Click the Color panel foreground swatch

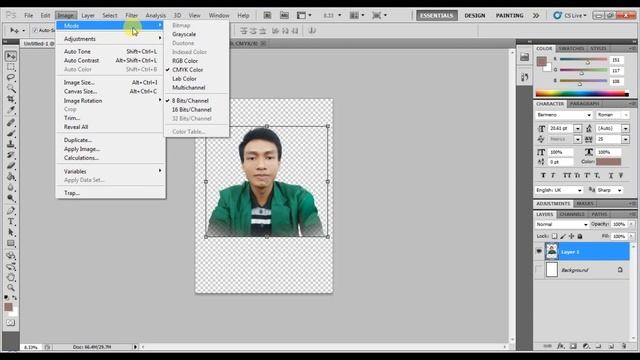tap(541, 62)
